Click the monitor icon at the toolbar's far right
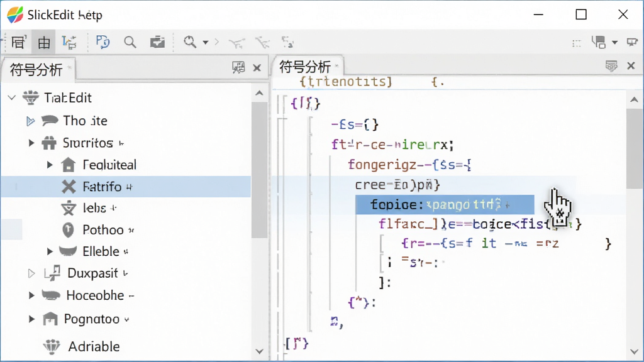 click(632, 42)
